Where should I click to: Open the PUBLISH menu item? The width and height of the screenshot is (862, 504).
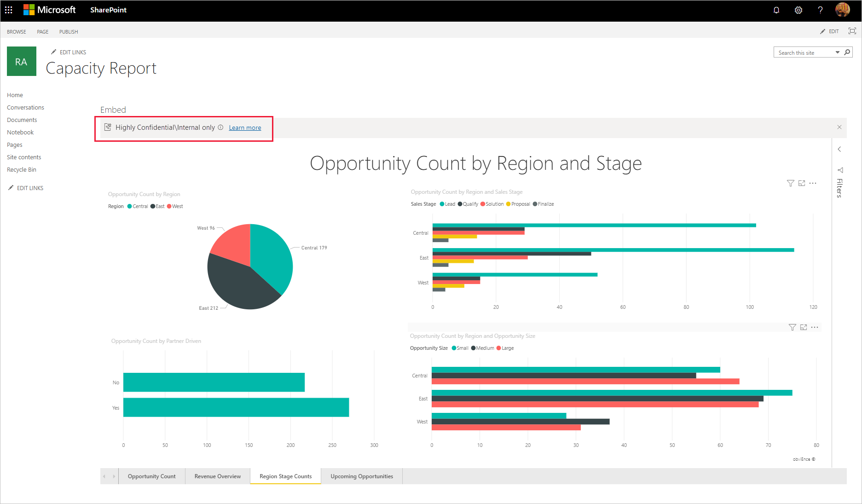point(68,31)
